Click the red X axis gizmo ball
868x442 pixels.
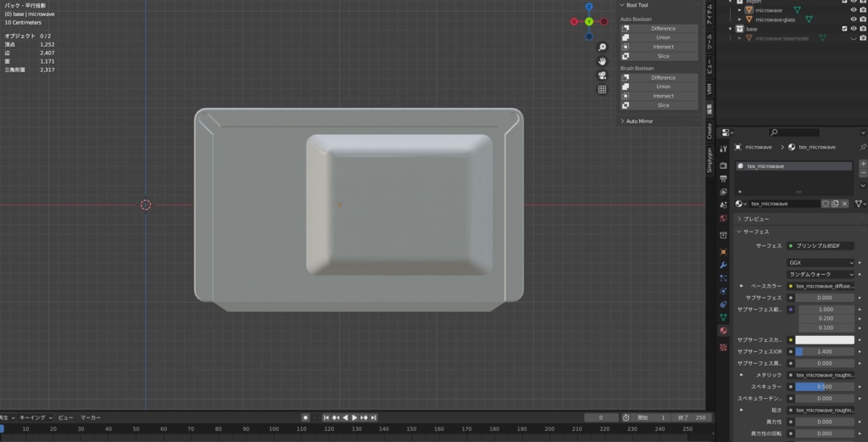click(574, 21)
